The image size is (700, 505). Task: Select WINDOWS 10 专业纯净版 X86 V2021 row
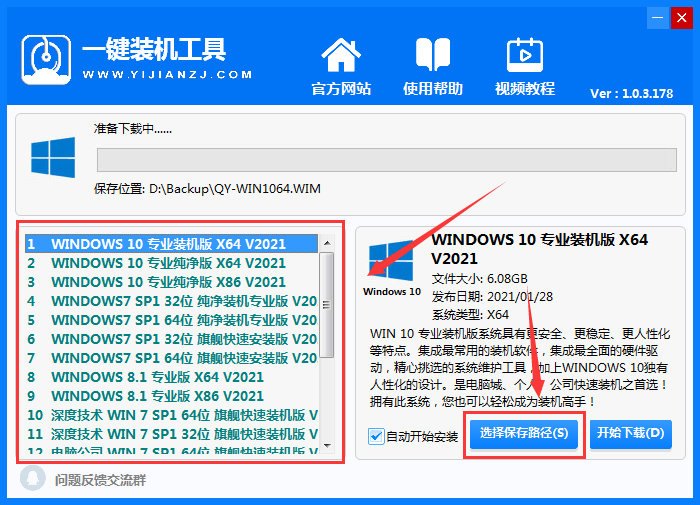coord(171,282)
